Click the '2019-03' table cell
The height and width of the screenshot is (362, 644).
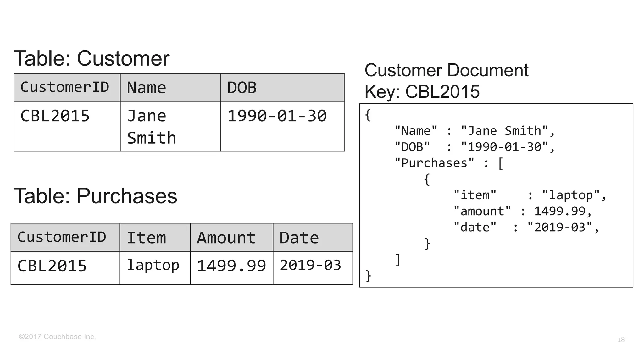(313, 268)
